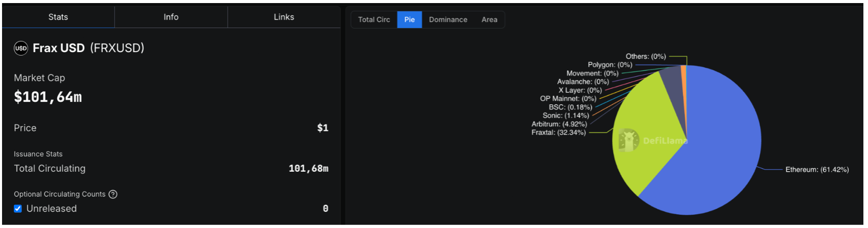Click the Frax USD coin logo icon
This screenshot has width=868, height=228.
coord(20,48)
